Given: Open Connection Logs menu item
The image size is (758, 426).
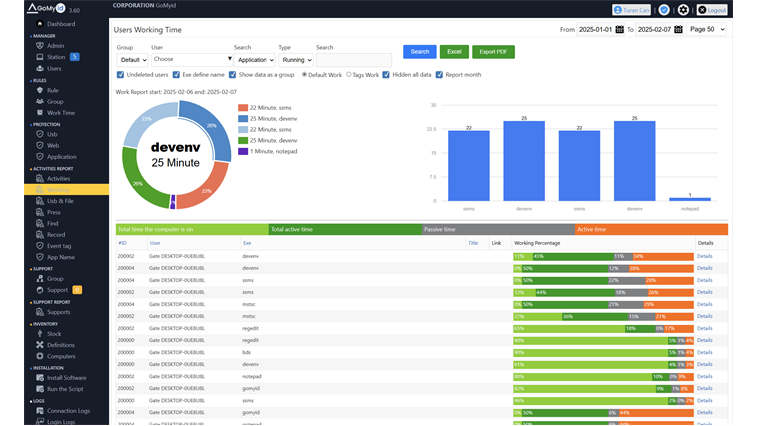Looking at the screenshot, I should (68, 411).
